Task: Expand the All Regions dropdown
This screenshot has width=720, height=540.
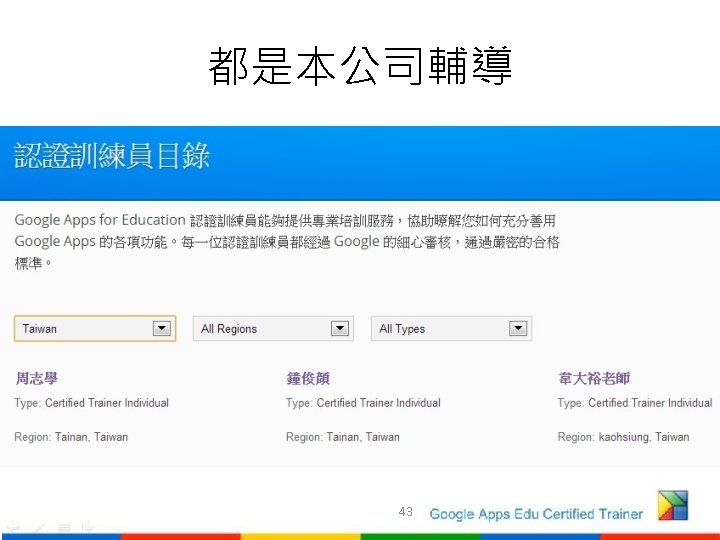Action: coord(273,328)
